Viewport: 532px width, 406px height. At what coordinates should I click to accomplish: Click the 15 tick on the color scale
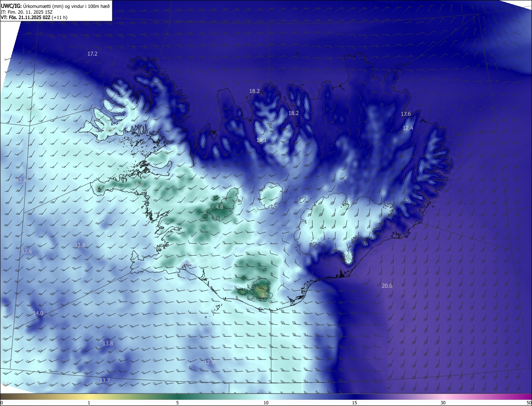tap(355, 403)
